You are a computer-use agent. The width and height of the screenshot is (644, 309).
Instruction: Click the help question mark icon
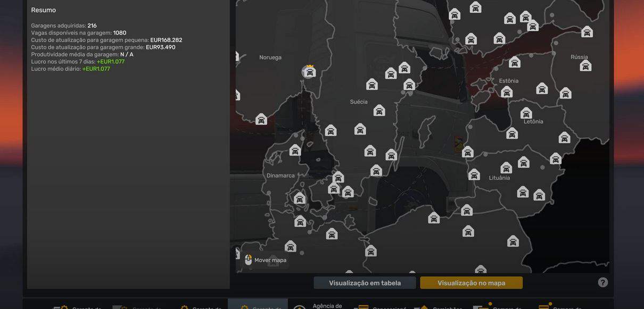point(602,282)
